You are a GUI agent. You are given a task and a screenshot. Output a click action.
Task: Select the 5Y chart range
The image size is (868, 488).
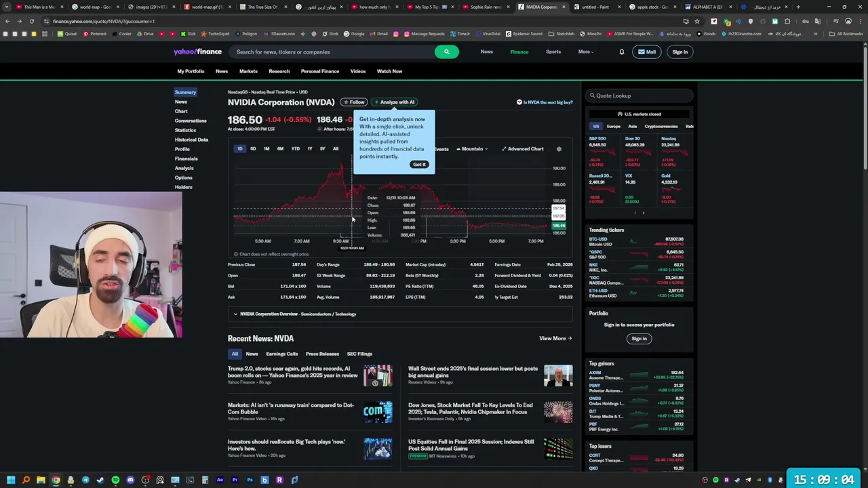pyautogui.click(x=322, y=149)
